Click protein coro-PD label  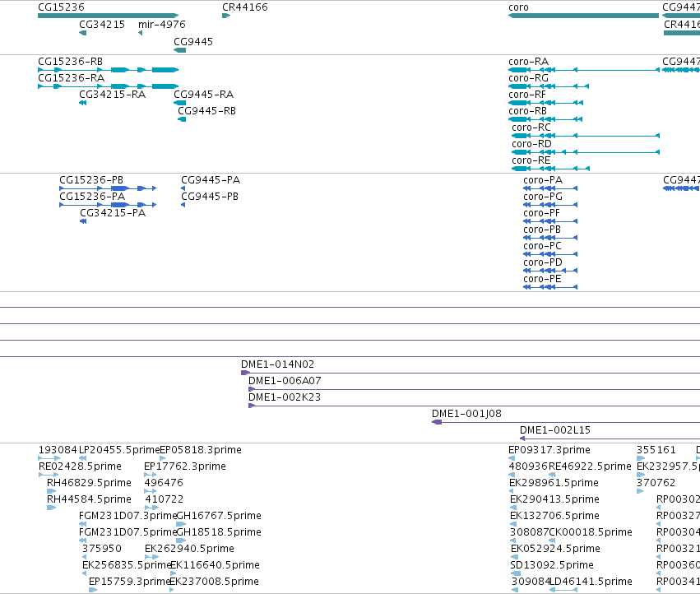coord(543,262)
